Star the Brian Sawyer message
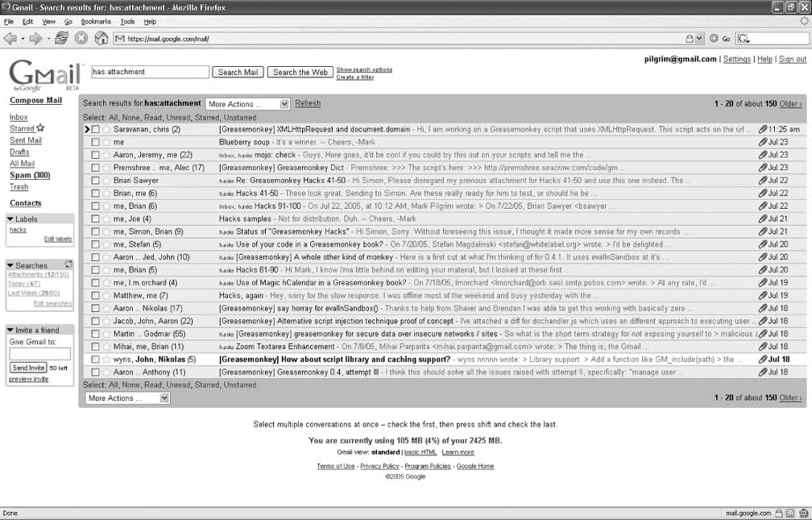 coord(106,181)
